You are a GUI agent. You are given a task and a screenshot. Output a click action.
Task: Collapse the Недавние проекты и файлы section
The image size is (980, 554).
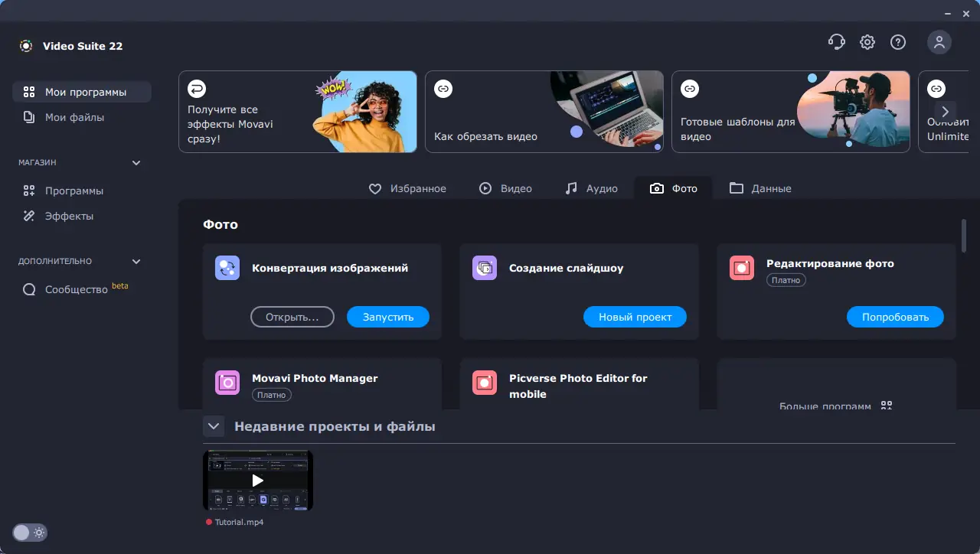click(x=214, y=426)
